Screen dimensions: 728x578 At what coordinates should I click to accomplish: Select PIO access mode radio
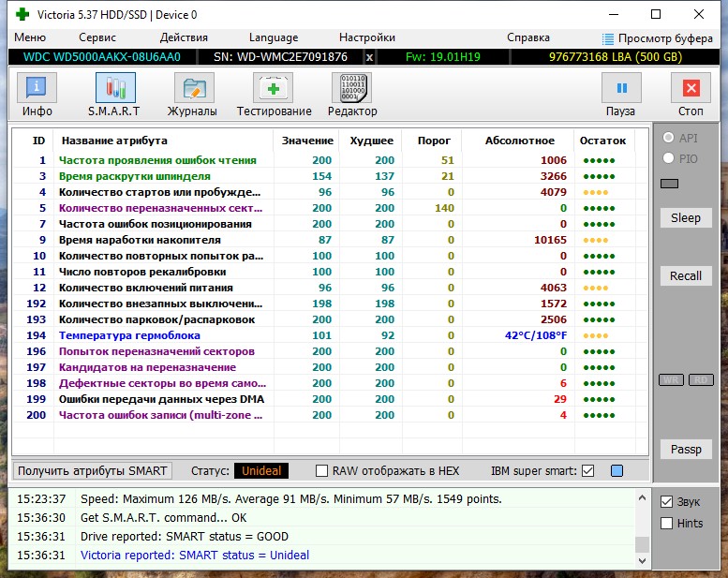tap(669, 158)
